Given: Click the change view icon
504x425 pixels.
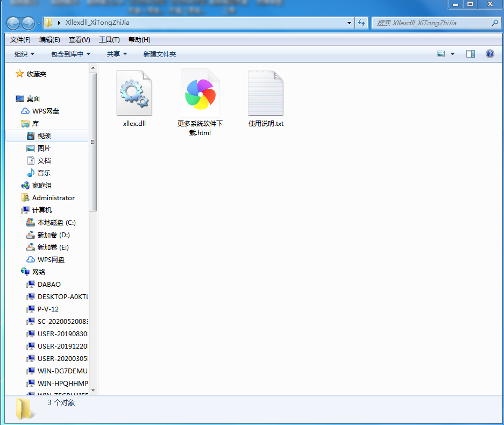Looking at the screenshot, I should click(441, 54).
